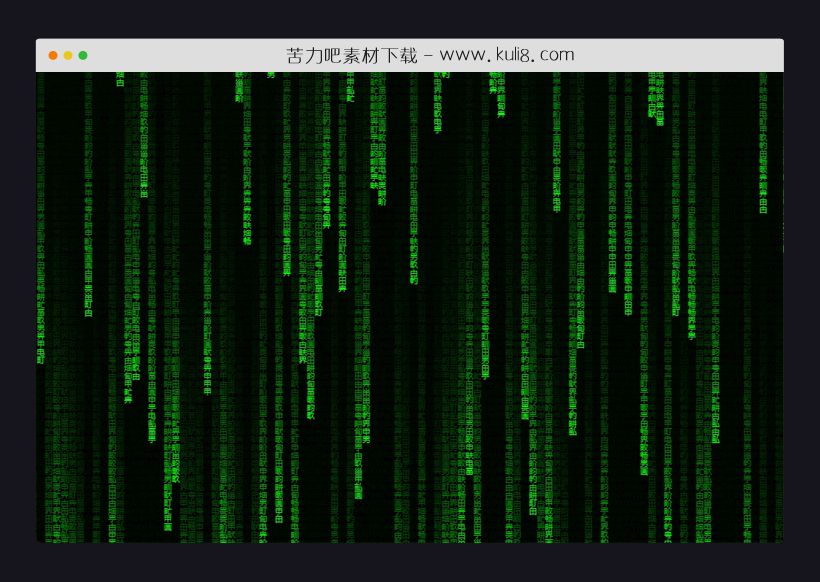Click the top-right corner of the green code canvas
This screenshot has width=820, height=582.
coord(778,77)
